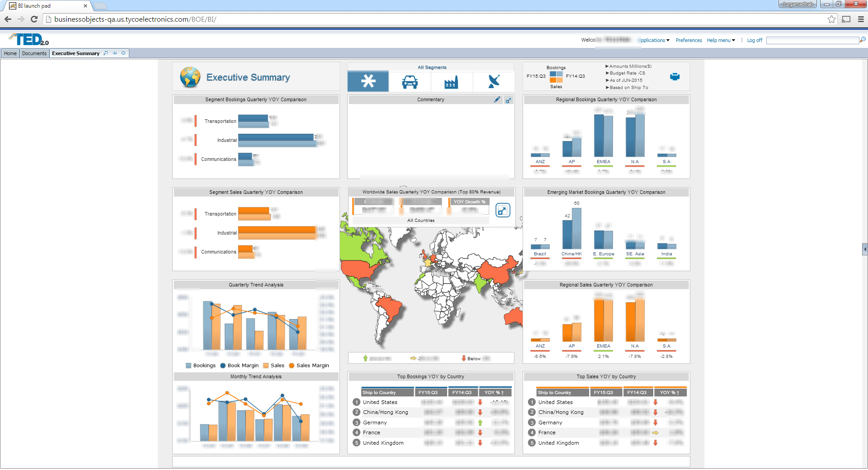This screenshot has width=868, height=470.
Task: Select the Communications satellite dish icon
Action: coord(494,81)
